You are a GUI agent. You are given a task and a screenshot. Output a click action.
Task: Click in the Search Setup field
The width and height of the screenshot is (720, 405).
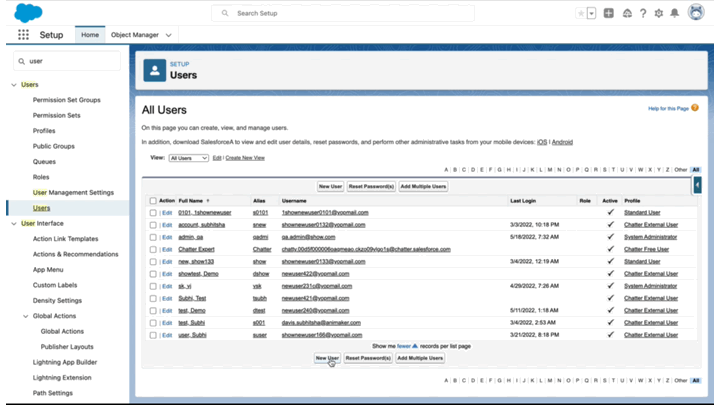[x=343, y=13]
